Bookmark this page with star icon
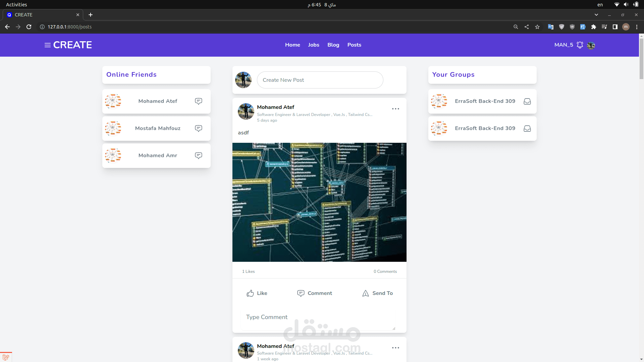Image resolution: width=644 pixels, height=362 pixels. (x=537, y=27)
